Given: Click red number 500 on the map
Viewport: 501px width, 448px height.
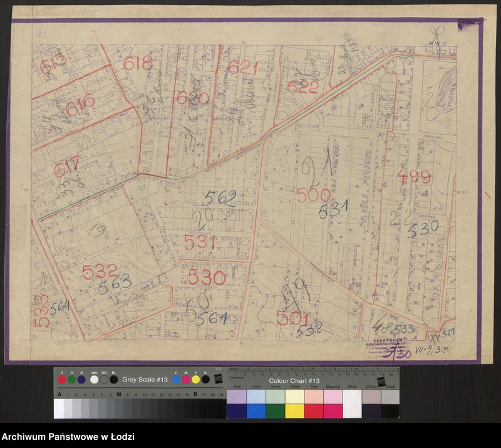Looking at the screenshot, I should click(313, 195).
